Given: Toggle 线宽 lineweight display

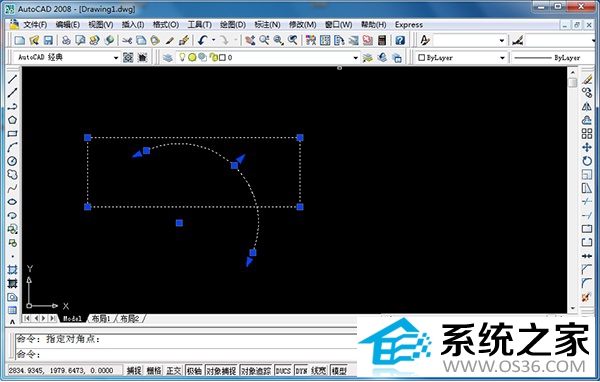Looking at the screenshot, I should pos(319,370).
